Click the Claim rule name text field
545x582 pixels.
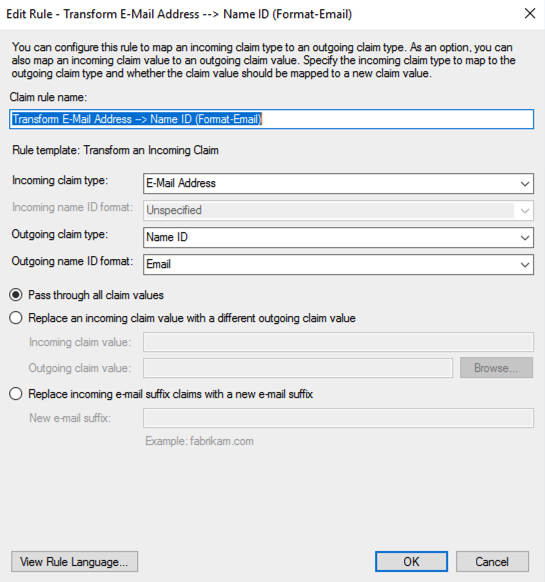[271, 119]
